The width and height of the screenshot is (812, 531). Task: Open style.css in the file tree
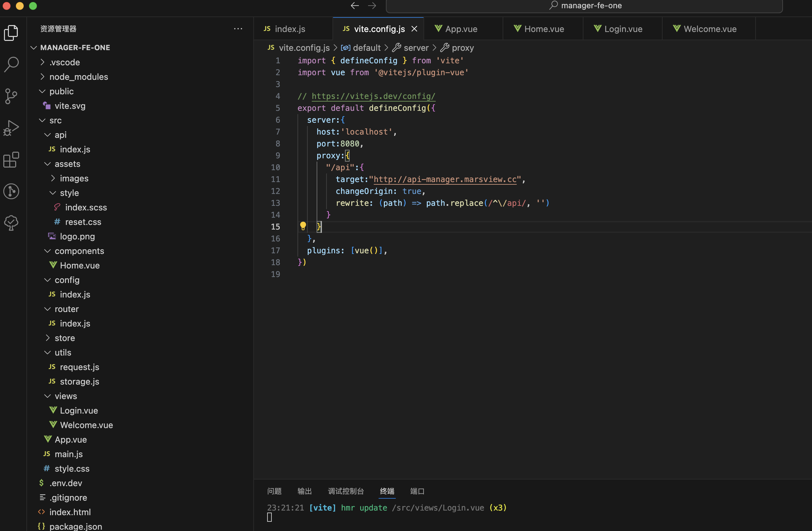pyautogui.click(x=72, y=468)
